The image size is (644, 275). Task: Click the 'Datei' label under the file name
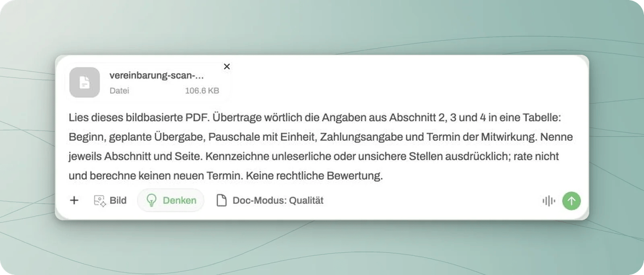[119, 91]
